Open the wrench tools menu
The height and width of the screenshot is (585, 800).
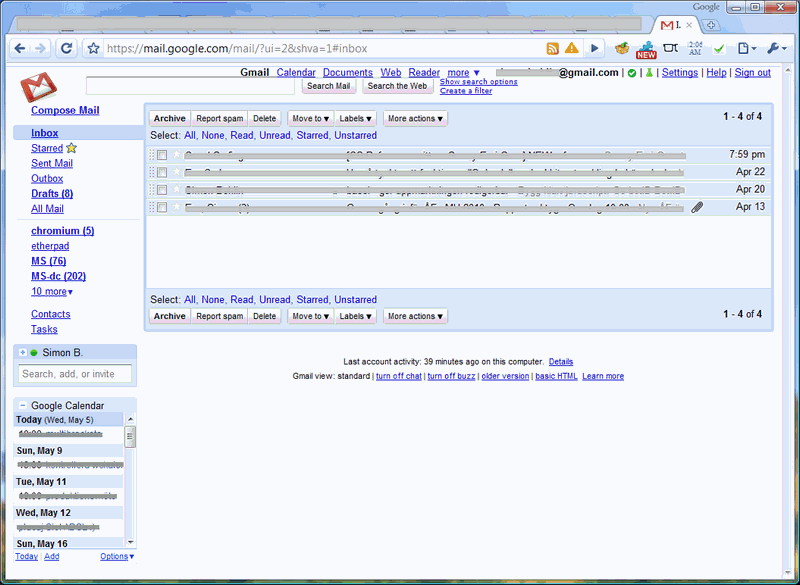776,48
